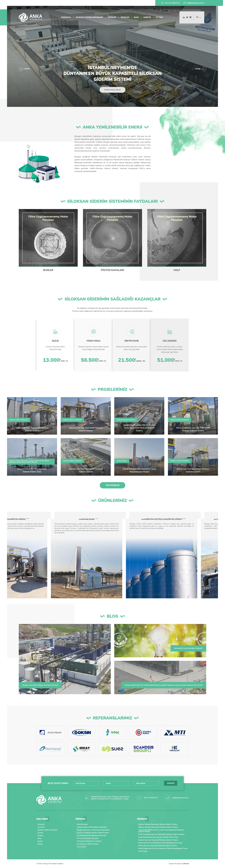
Task: Click the Yedek Parça gear icon
Action: pos(93,332)
